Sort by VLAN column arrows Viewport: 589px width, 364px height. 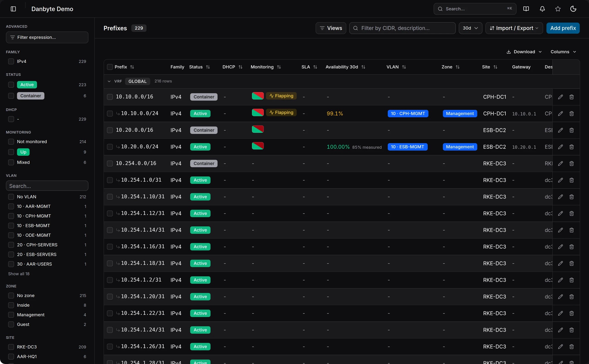[x=404, y=67]
